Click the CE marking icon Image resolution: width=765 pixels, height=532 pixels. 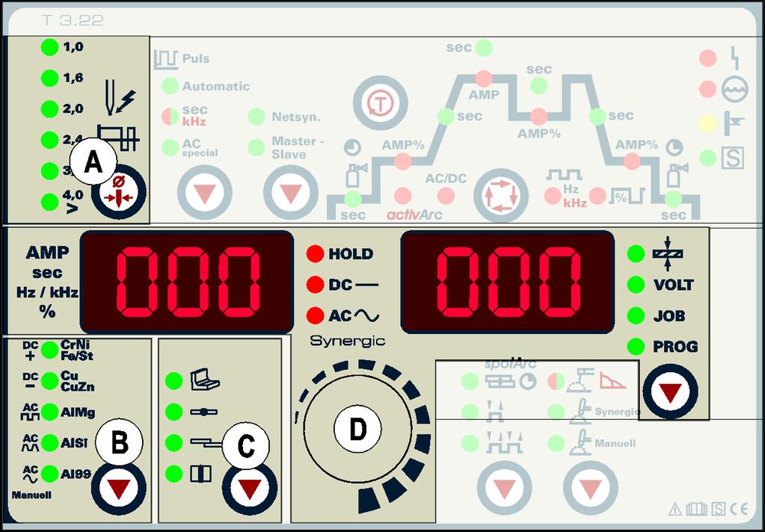coord(739,510)
